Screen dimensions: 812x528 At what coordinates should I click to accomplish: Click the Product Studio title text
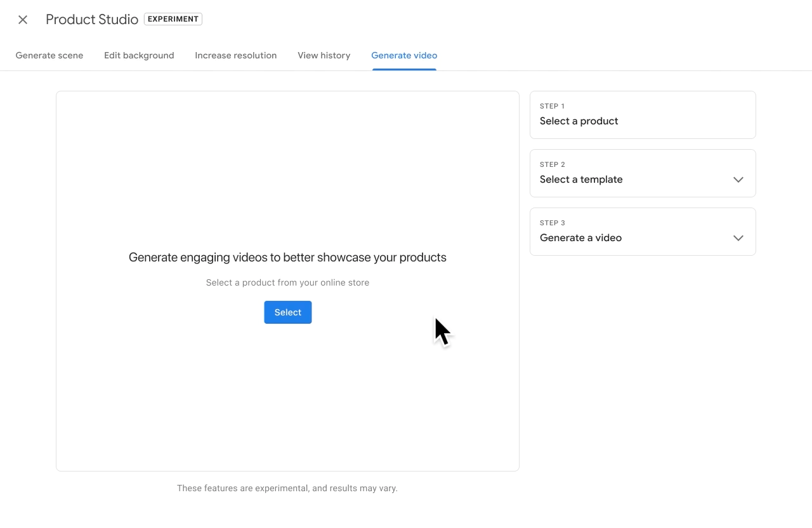[x=92, y=20]
